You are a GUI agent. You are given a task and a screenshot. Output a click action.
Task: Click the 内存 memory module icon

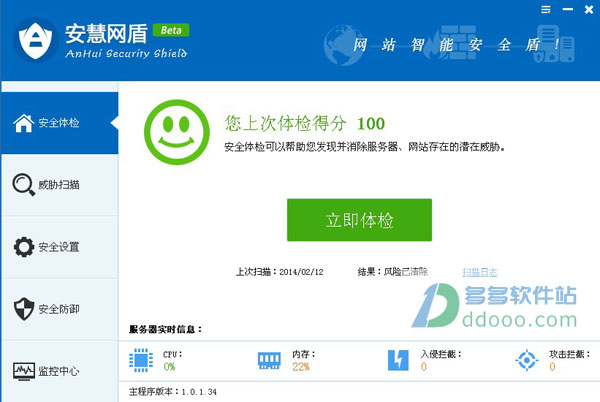pyautogui.click(x=269, y=360)
